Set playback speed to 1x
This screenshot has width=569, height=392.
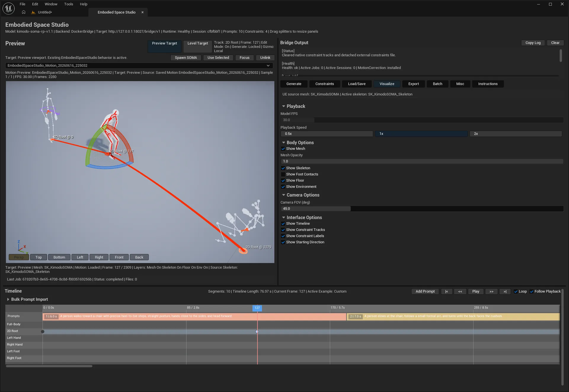[421, 134]
